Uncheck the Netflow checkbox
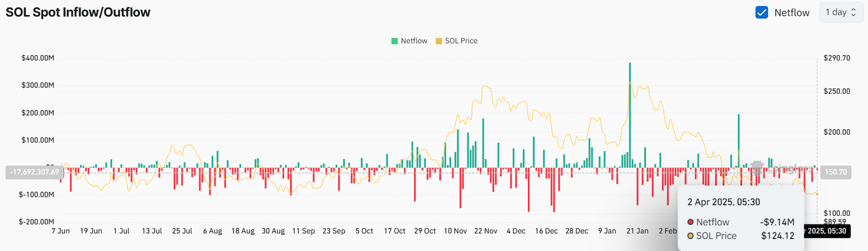This screenshot has height=251, width=868. [762, 12]
